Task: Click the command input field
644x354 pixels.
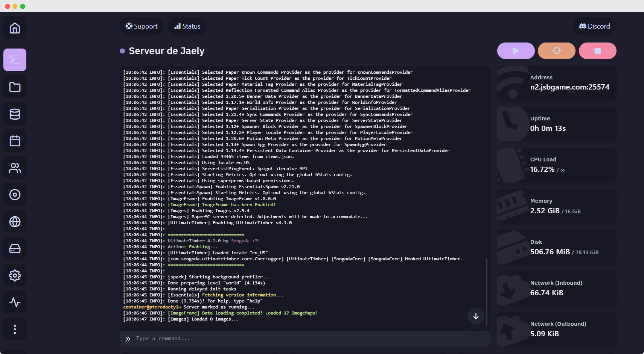Action: pyautogui.click(x=305, y=339)
